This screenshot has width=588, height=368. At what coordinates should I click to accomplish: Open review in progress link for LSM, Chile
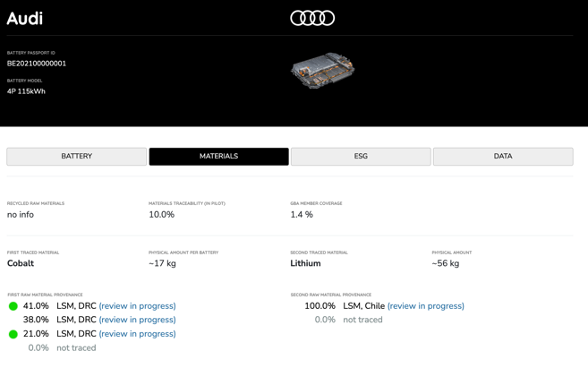click(425, 306)
